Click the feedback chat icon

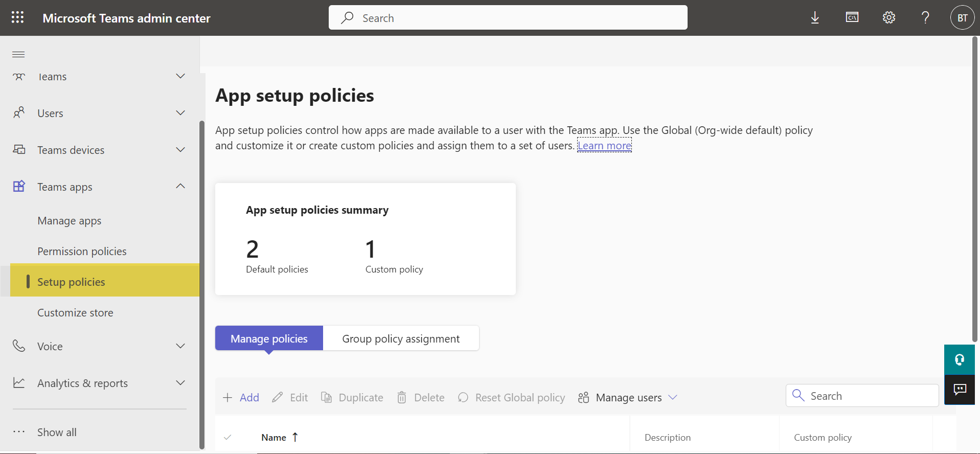pos(960,390)
